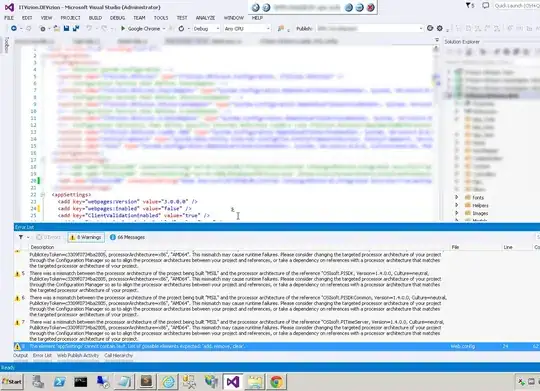Click the Navigate Backward toolbar icon
This screenshot has height=391, width=540.
tap(14, 29)
